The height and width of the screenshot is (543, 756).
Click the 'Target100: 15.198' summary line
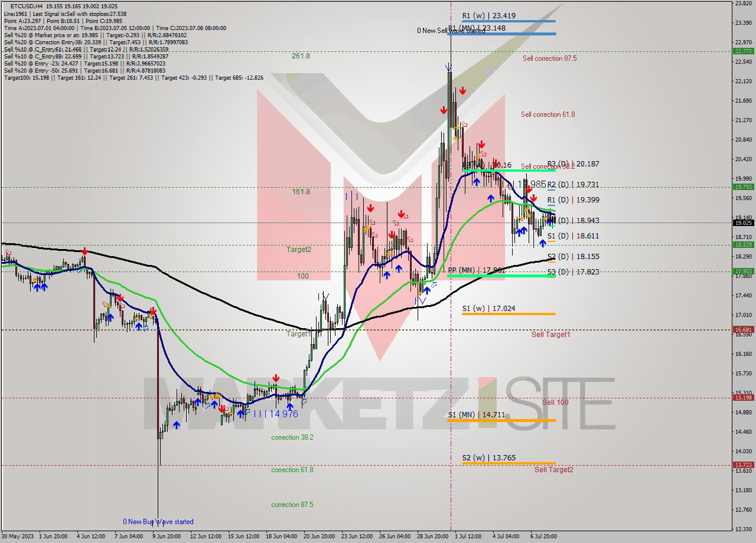(x=134, y=77)
